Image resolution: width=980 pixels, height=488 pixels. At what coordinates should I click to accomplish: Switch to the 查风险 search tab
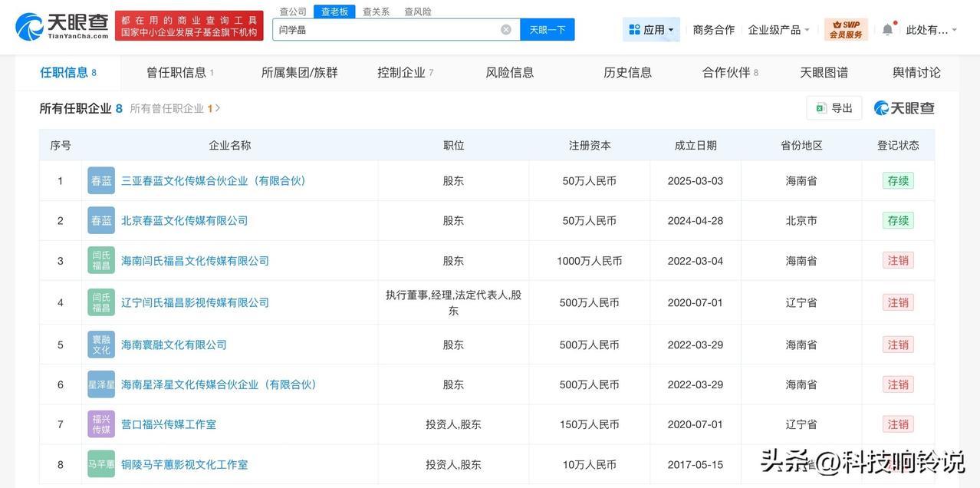click(x=416, y=11)
